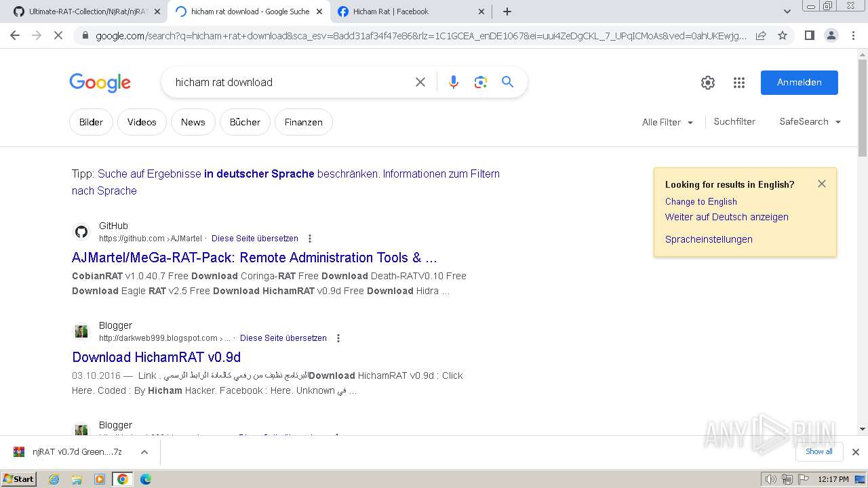Open Windows Start menu

point(19,479)
